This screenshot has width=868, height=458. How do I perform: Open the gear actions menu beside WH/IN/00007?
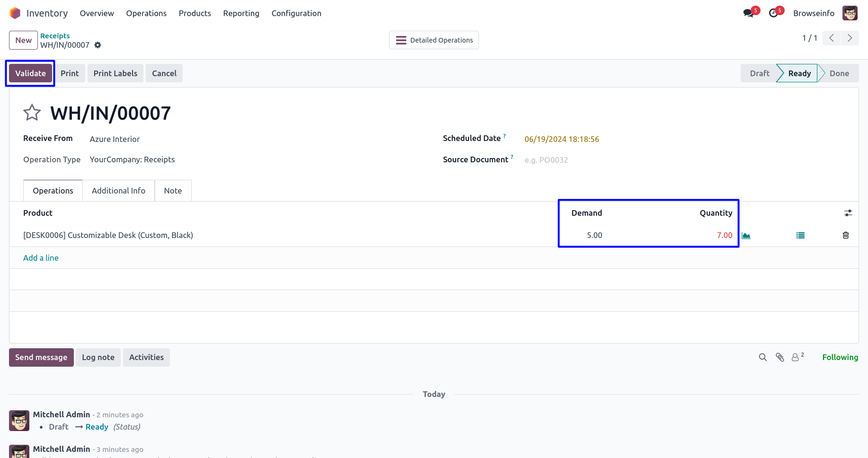click(98, 45)
